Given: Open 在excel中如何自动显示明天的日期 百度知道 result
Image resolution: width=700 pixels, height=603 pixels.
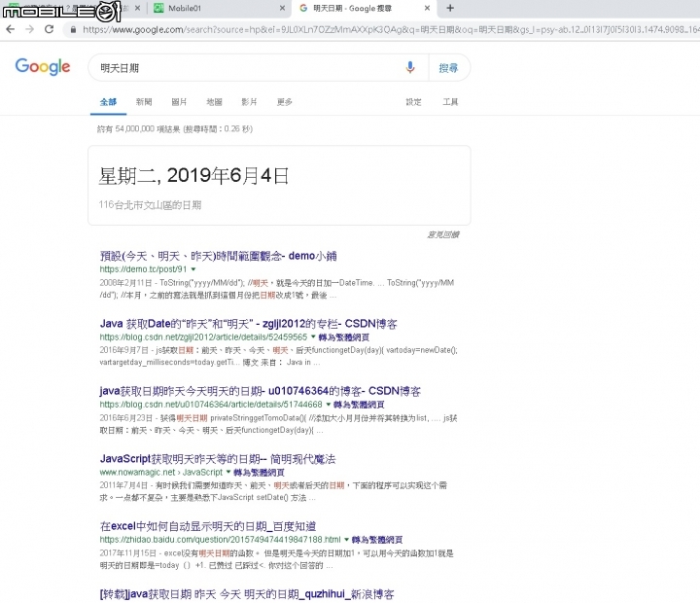Looking at the screenshot, I should tap(208, 526).
